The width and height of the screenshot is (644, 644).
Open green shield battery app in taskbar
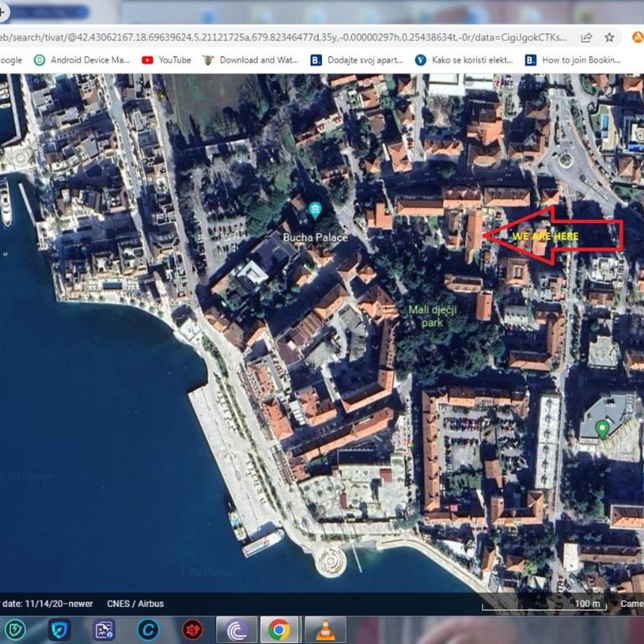(x=15, y=629)
